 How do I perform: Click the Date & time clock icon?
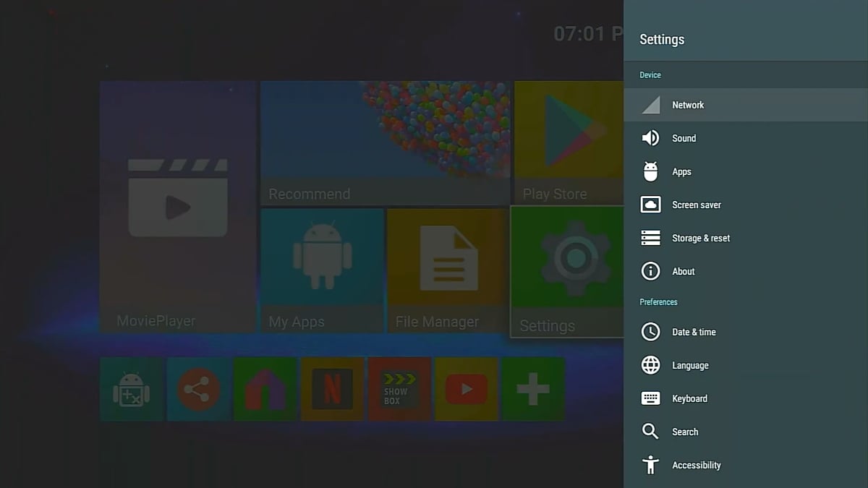tap(650, 332)
